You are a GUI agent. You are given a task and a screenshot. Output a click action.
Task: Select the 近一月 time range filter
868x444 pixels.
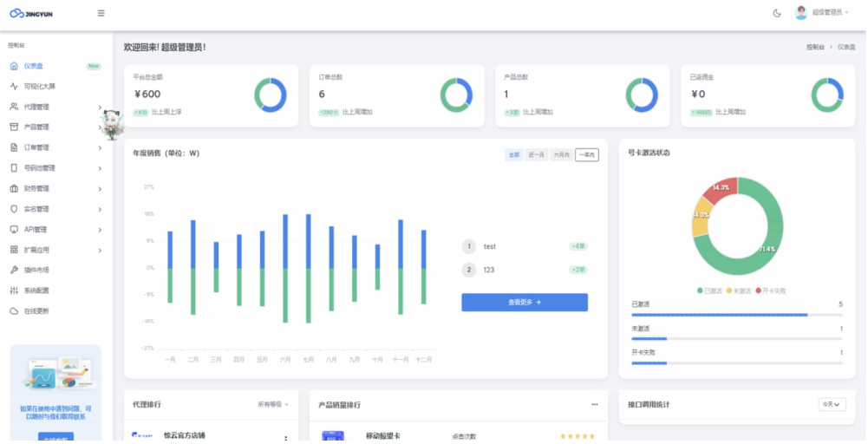point(537,155)
